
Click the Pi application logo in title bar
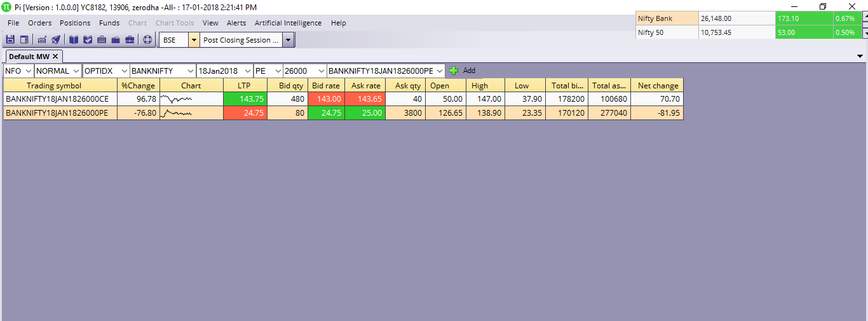[x=6, y=7]
